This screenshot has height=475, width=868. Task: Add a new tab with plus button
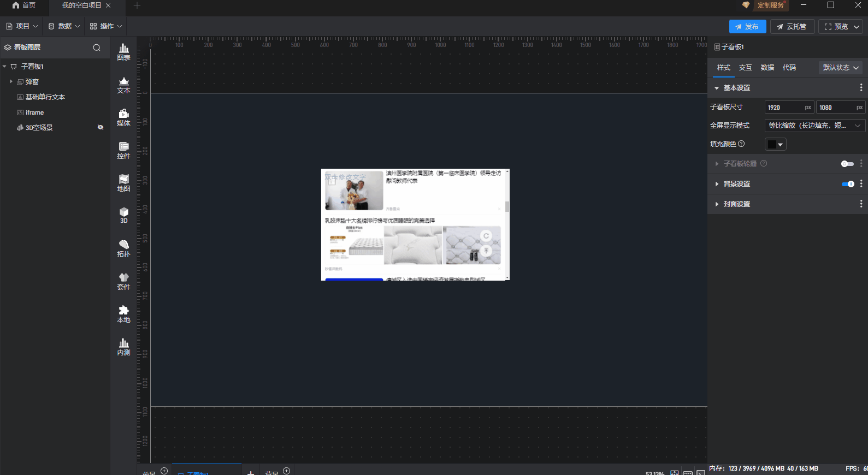[137, 5]
